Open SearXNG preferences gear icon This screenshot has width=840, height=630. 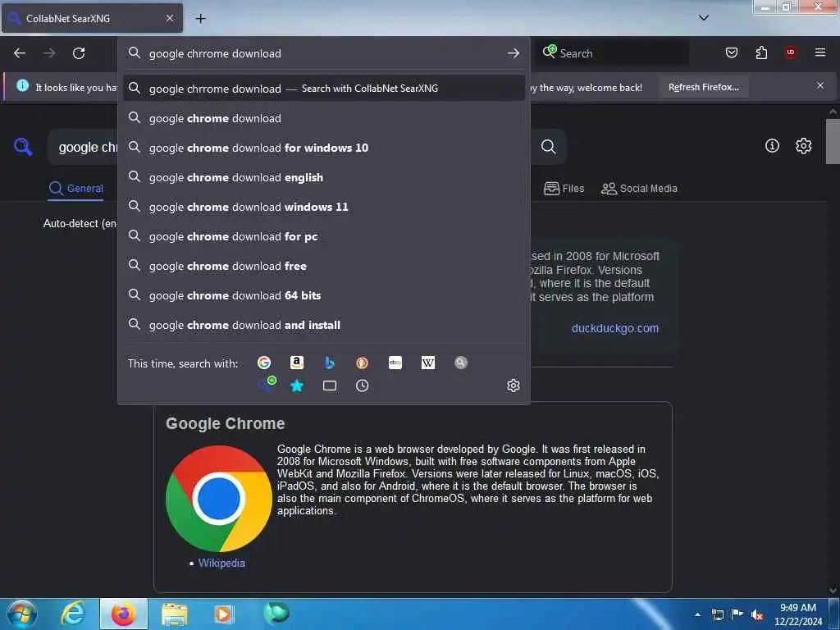(804, 146)
